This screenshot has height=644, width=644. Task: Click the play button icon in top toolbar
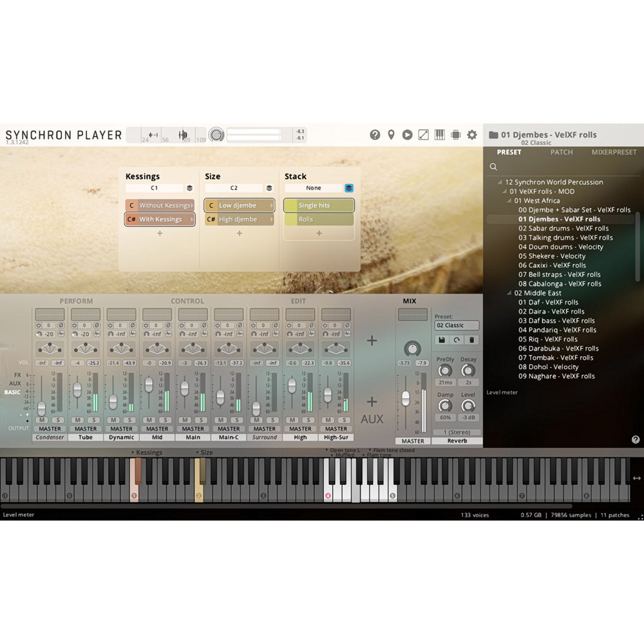tap(407, 135)
